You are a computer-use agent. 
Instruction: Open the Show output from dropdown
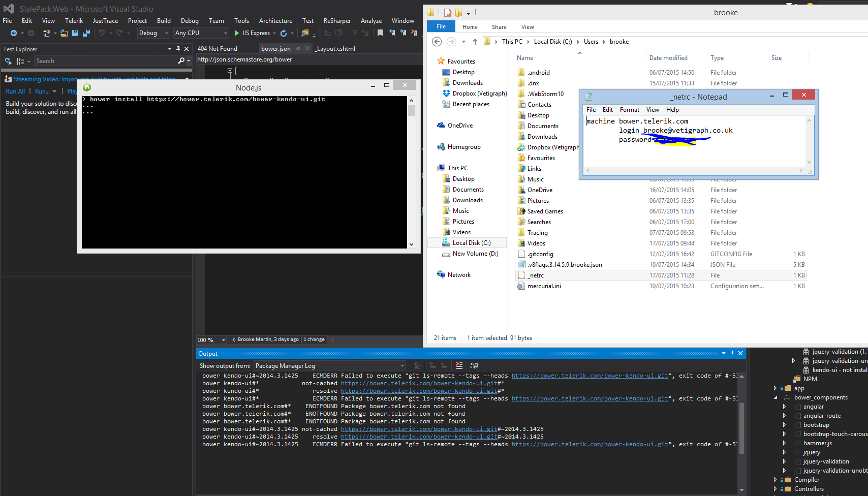[330, 365]
